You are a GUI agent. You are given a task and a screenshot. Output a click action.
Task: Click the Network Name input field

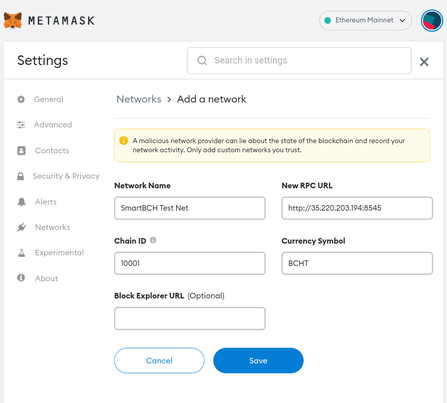(190, 208)
